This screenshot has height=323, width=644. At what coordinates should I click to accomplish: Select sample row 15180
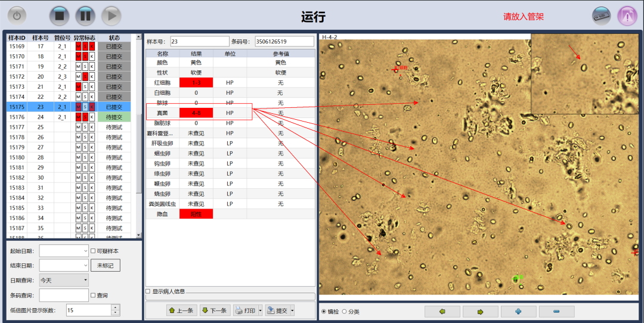(69, 157)
